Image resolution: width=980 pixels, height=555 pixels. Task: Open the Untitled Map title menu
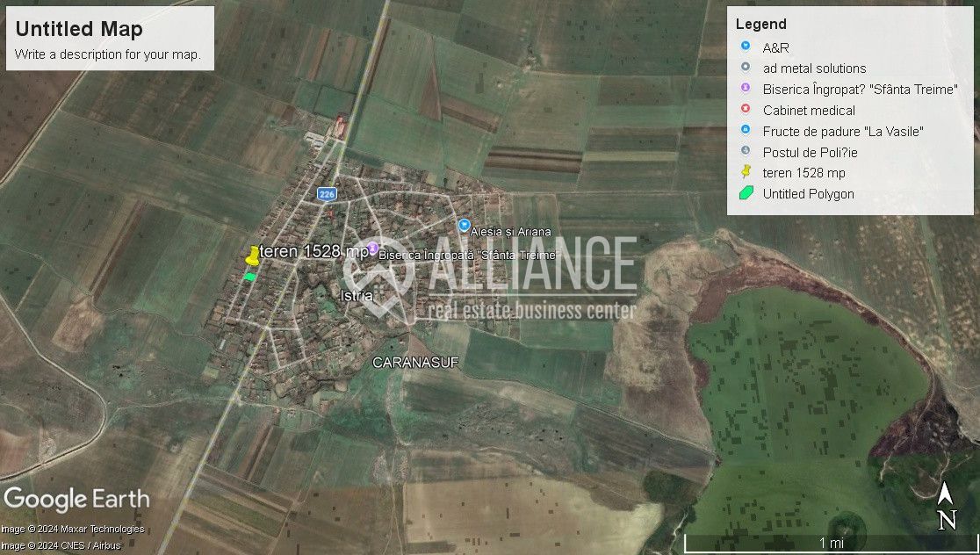pos(78,29)
